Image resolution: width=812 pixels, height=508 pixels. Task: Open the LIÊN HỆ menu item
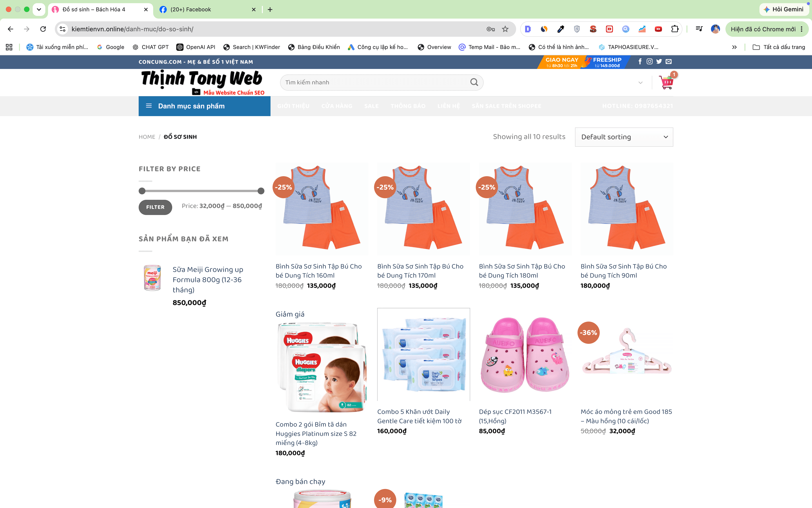point(449,106)
